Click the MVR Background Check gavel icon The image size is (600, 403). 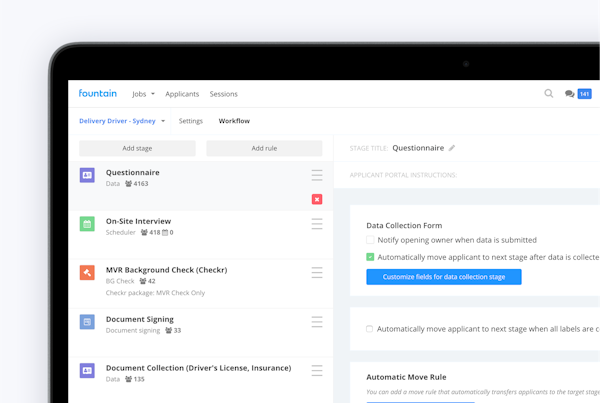coord(87,273)
